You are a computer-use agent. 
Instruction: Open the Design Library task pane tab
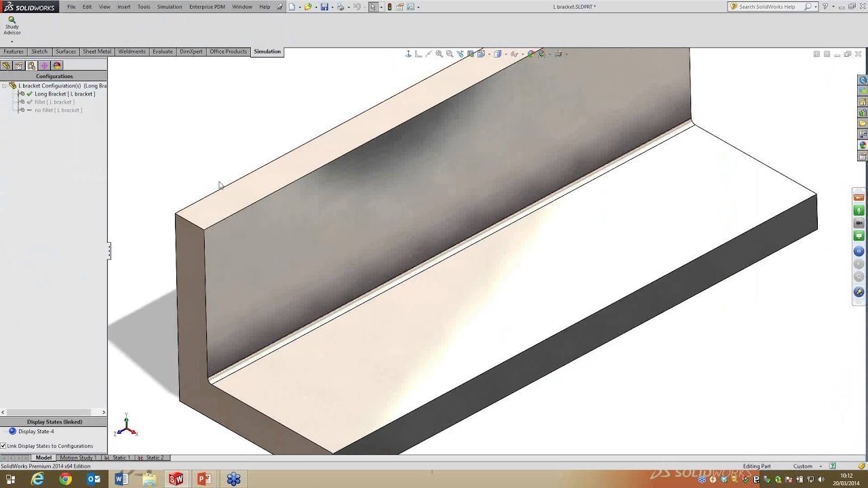pyautogui.click(x=863, y=113)
